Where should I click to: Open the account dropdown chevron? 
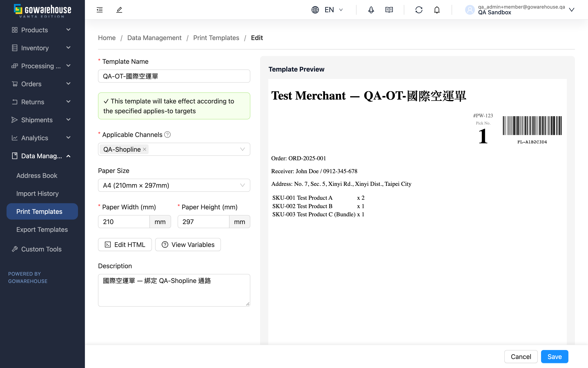click(571, 10)
